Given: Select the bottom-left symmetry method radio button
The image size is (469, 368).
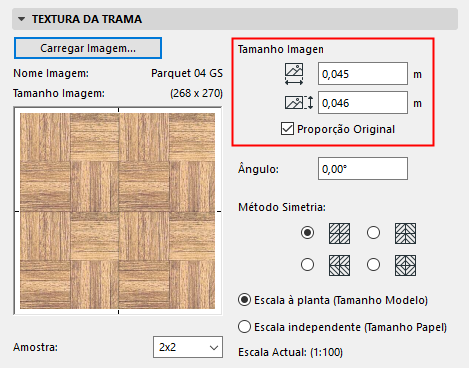Looking at the screenshot, I should click(x=307, y=265).
